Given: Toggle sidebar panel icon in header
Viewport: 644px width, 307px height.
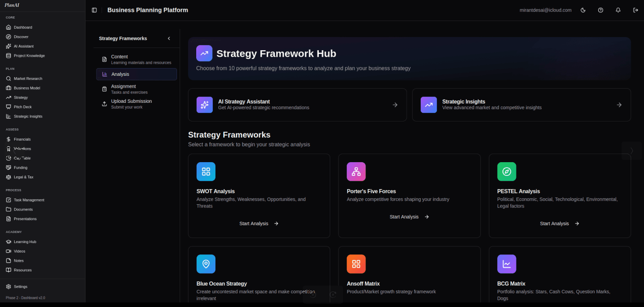Looking at the screenshot, I should [x=94, y=10].
